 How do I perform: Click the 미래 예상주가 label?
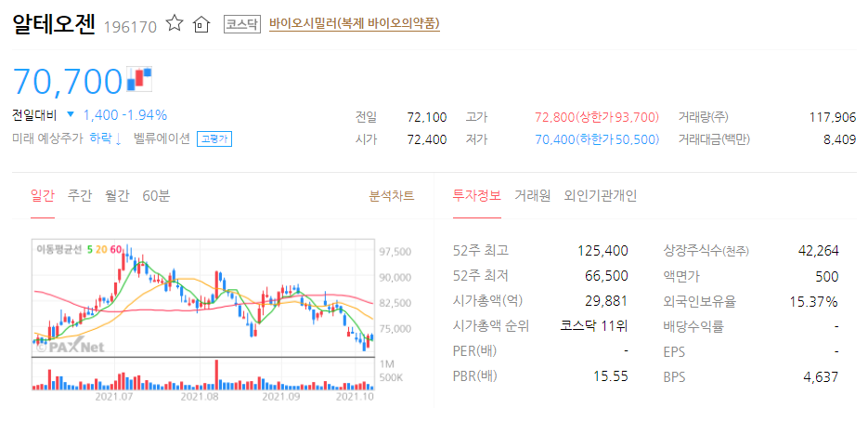tap(48, 138)
